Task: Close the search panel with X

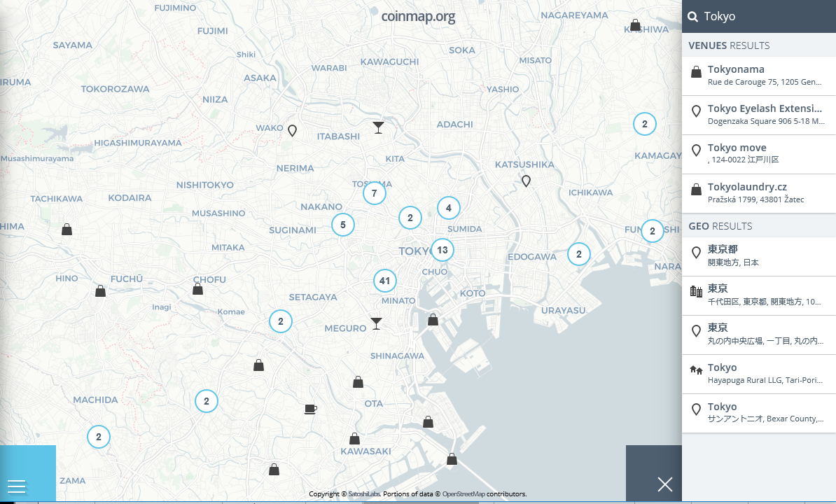Action: click(x=664, y=484)
